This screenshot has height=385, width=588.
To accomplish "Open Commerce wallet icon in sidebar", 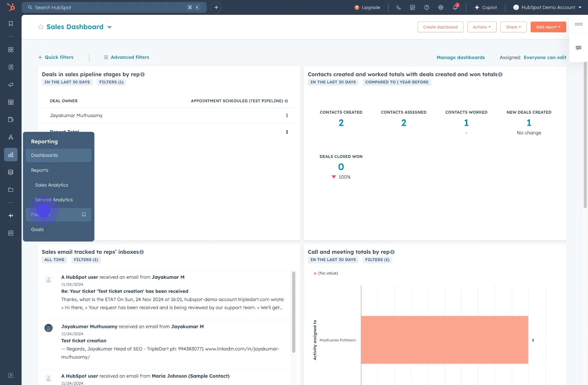I will (x=11, y=120).
